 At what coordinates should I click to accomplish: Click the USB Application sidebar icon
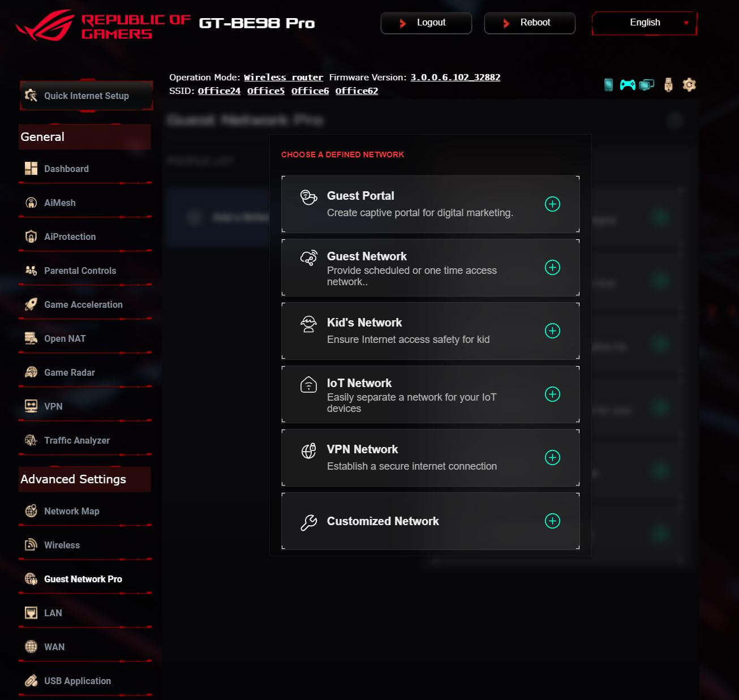31,681
